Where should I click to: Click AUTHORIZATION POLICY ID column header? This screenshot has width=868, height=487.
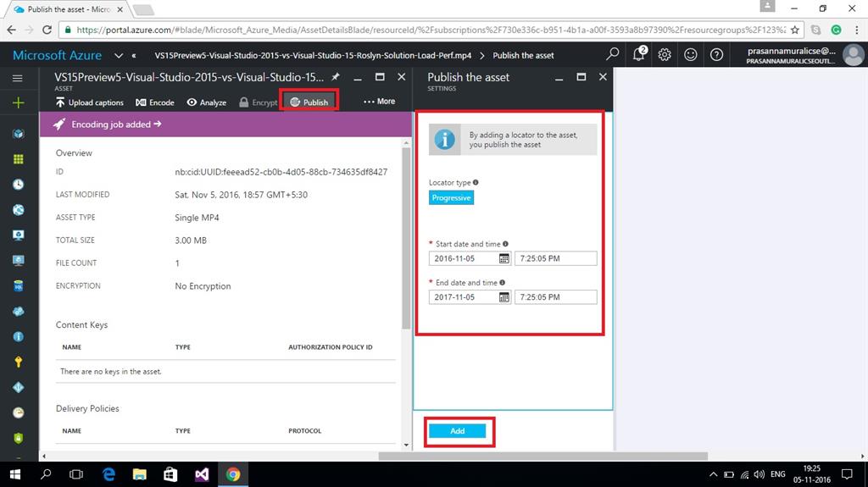pyautogui.click(x=331, y=347)
